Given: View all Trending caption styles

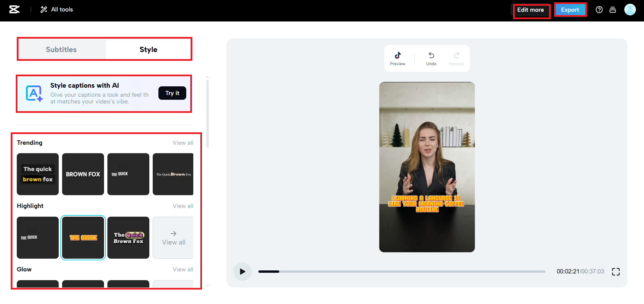Looking at the screenshot, I should pos(183,143).
